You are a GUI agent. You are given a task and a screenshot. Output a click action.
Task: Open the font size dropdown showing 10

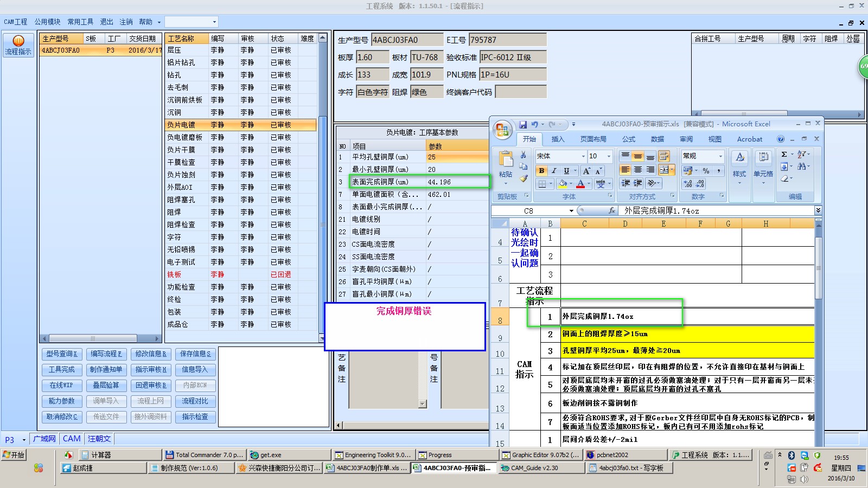[x=609, y=156]
